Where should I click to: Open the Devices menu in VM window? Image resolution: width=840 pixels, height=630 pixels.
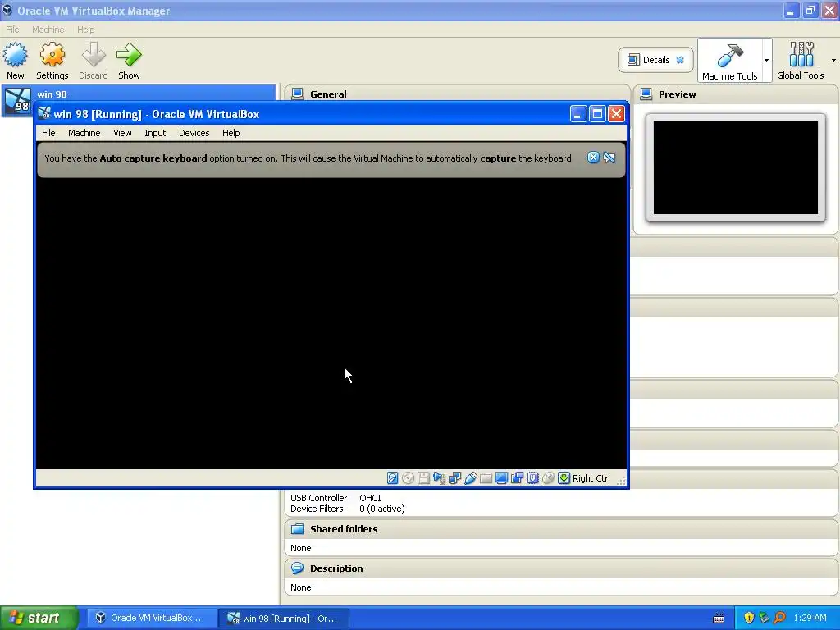[194, 133]
